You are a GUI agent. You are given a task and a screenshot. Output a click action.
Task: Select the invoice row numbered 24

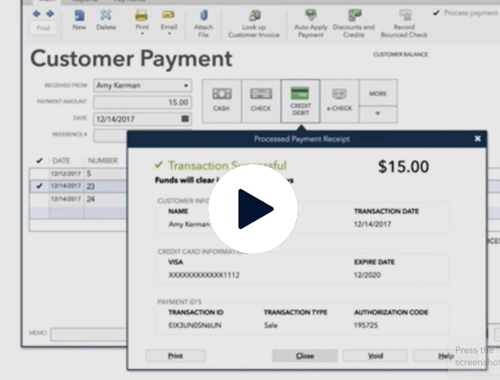coord(78,199)
